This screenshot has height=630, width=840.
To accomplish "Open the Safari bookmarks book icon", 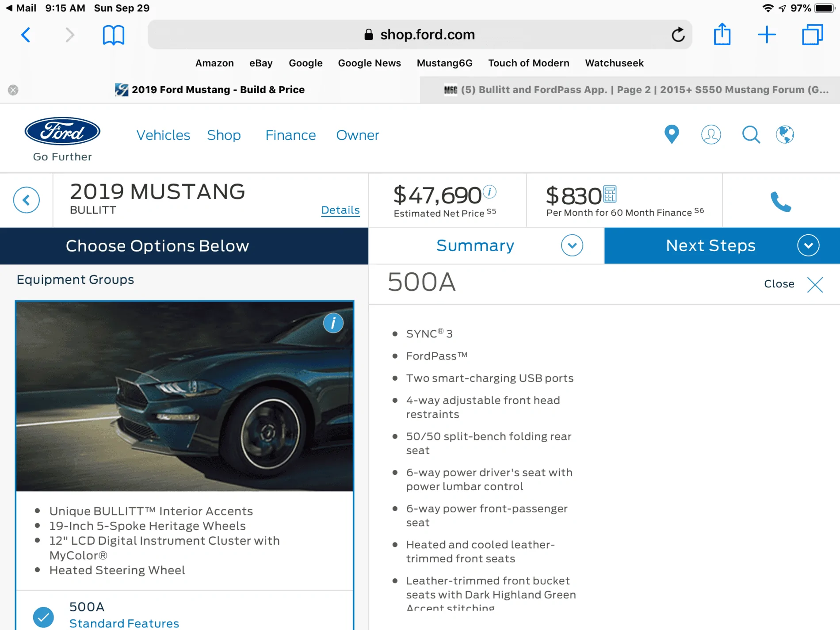I will coord(114,34).
